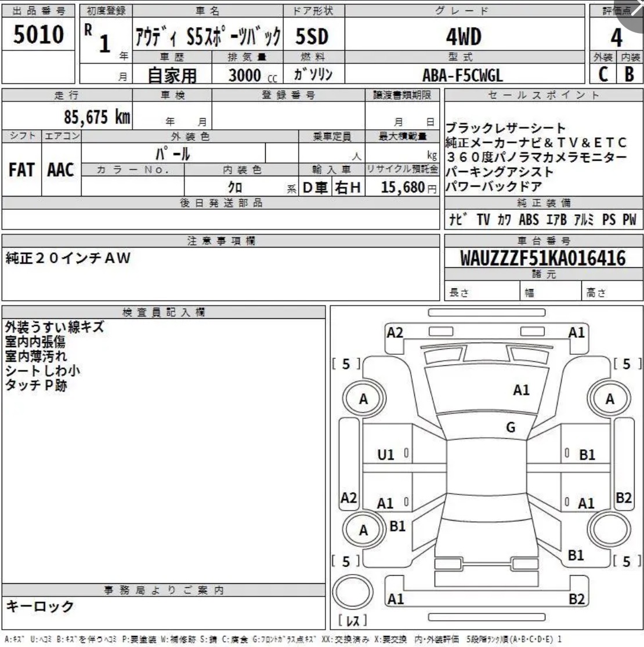Click U1 dent mark on door

[x=386, y=455]
